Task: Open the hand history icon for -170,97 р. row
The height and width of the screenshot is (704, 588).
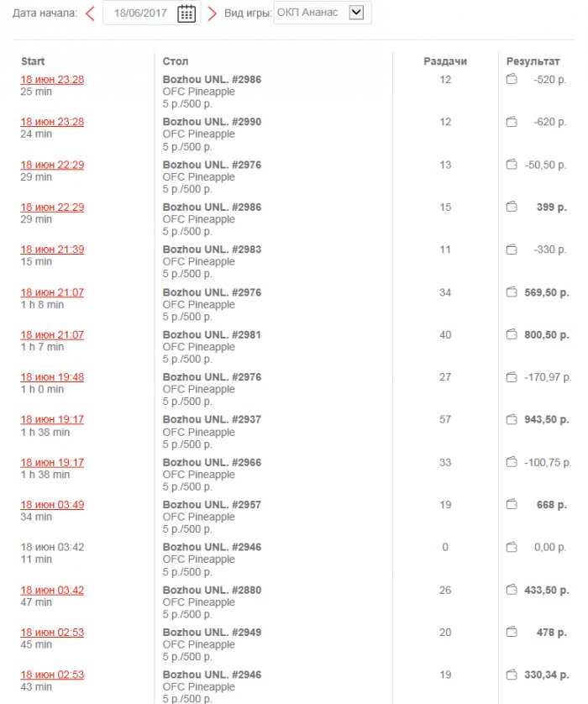Action: click(x=512, y=377)
